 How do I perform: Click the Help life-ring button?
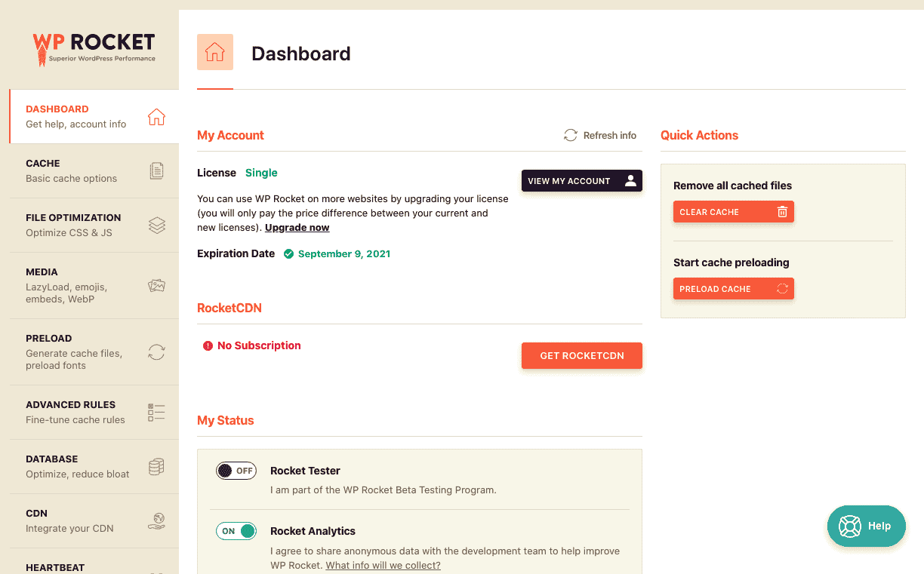pyautogui.click(x=866, y=526)
